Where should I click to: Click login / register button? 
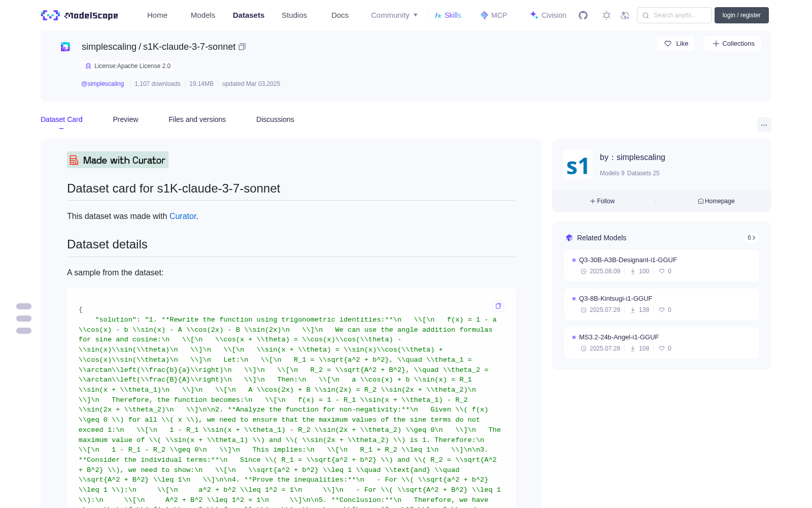point(741,15)
